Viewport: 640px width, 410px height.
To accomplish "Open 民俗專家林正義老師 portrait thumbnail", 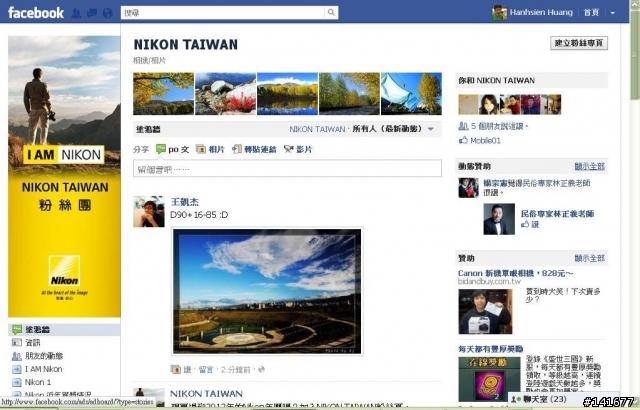I will 499,219.
